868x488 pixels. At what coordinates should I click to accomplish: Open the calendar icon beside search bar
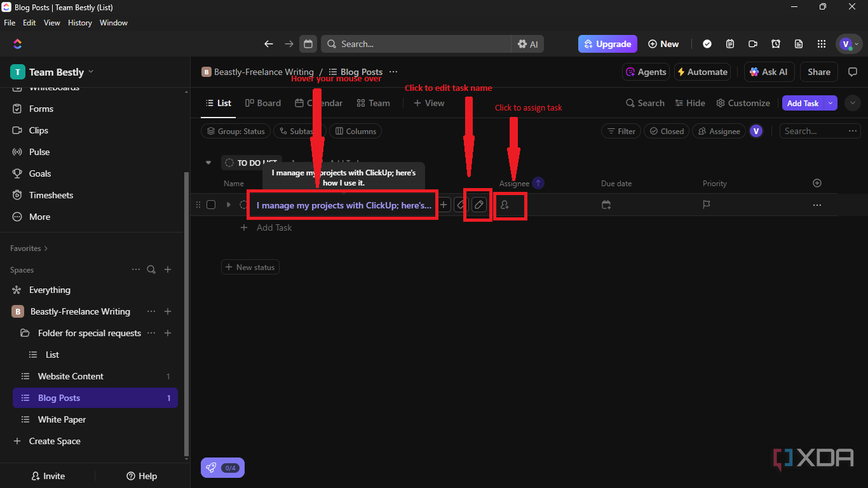tap(308, 44)
